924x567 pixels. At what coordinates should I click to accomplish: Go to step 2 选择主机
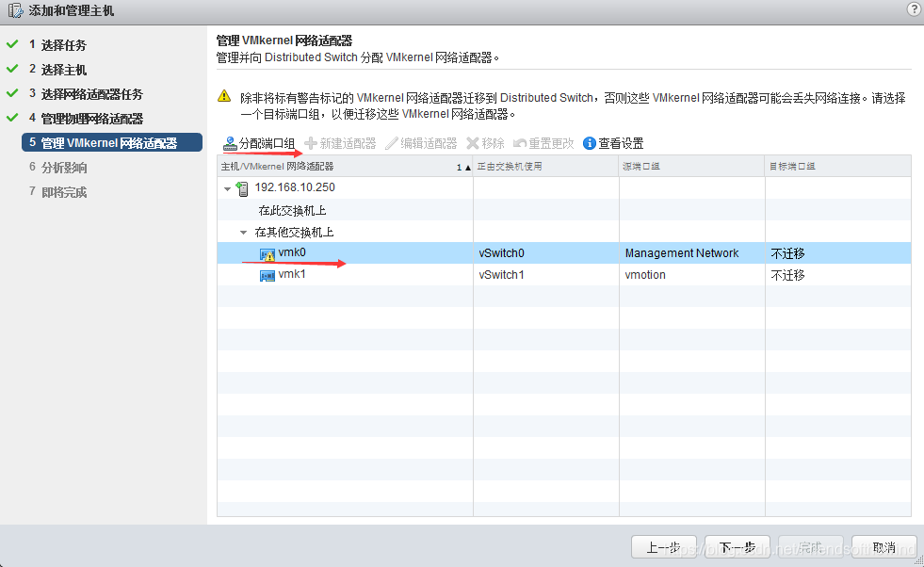click(57, 70)
